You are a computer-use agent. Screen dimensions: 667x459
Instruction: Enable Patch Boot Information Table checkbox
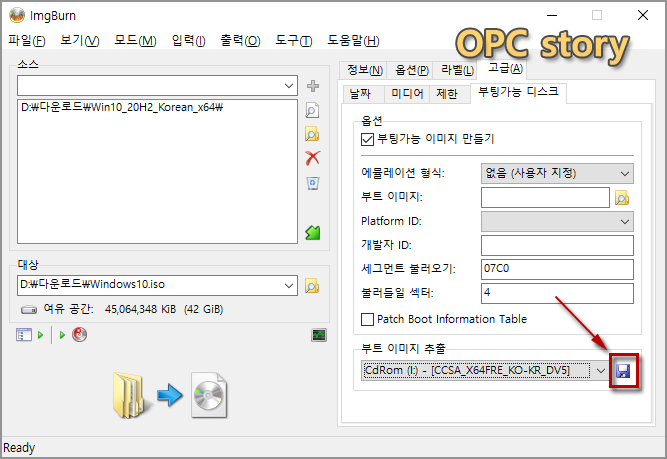tap(367, 319)
